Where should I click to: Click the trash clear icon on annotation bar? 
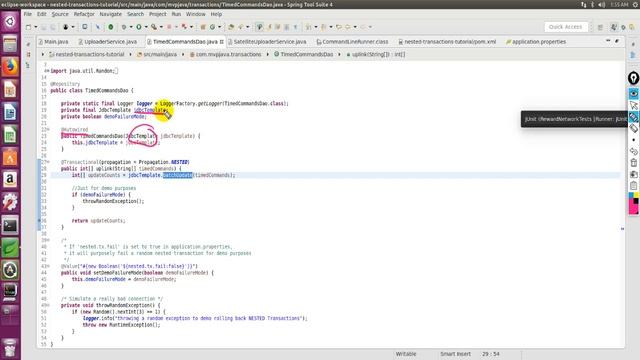coord(633,162)
